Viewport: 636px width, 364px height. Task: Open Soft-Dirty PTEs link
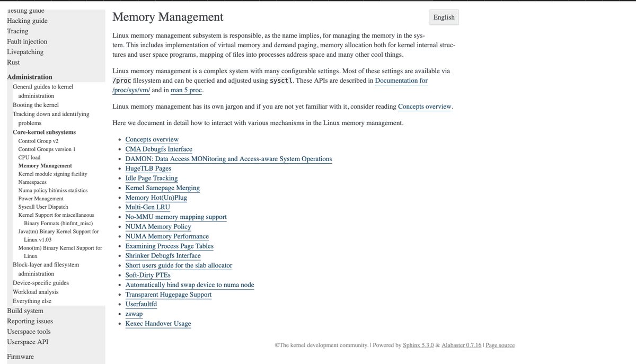[x=148, y=275]
